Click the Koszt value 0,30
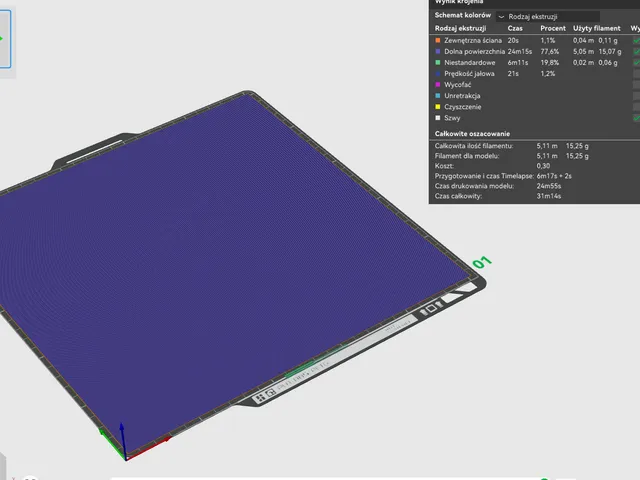The image size is (640, 480). pyautogui.click(x=543, y=166)
